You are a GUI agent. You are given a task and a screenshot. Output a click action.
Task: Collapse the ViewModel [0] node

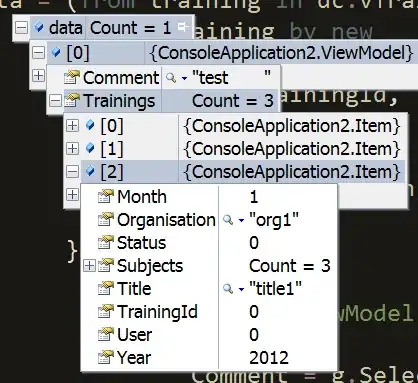tap(38, 52)
